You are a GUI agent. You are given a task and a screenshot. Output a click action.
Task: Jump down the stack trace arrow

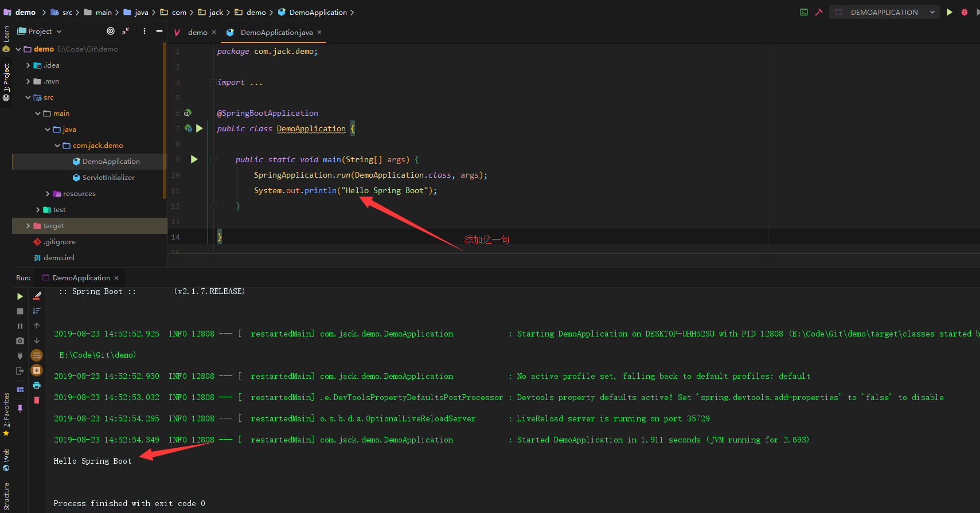(x=37, y=340)
